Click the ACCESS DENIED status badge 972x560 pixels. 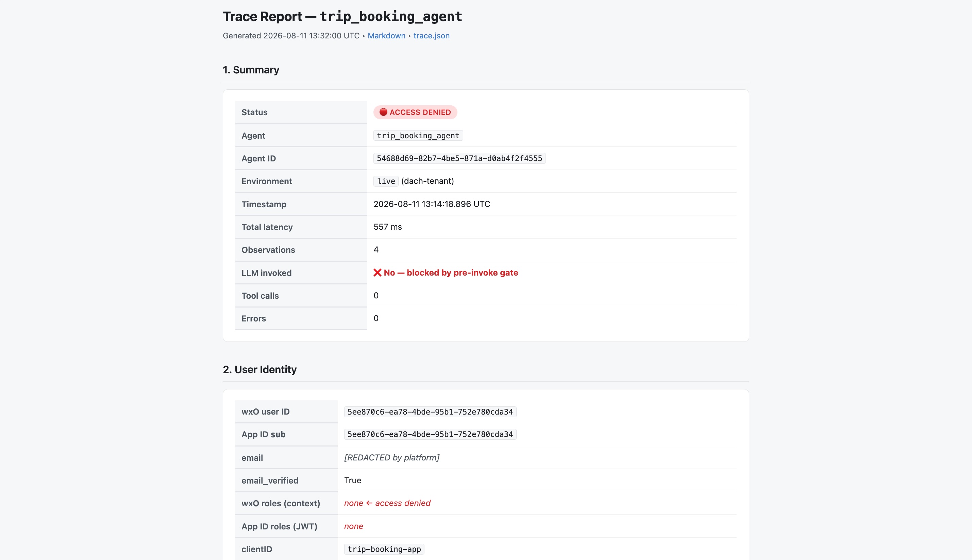click(415, 112)
